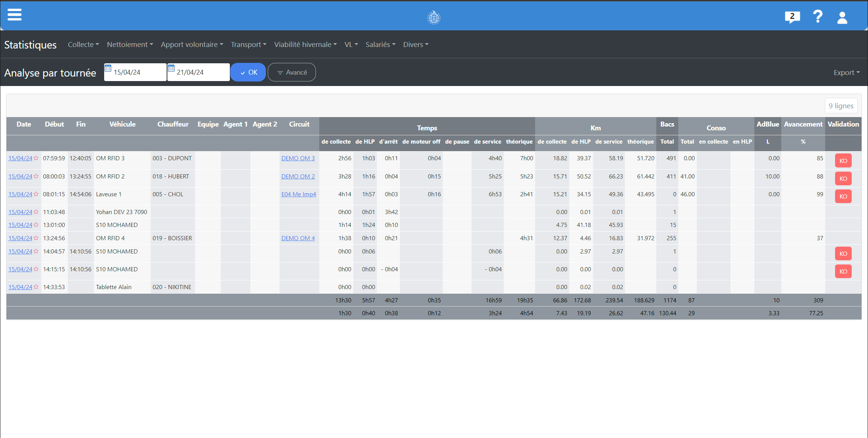
Task: Open the Salariés menu
Action: [x=380, y=44]
